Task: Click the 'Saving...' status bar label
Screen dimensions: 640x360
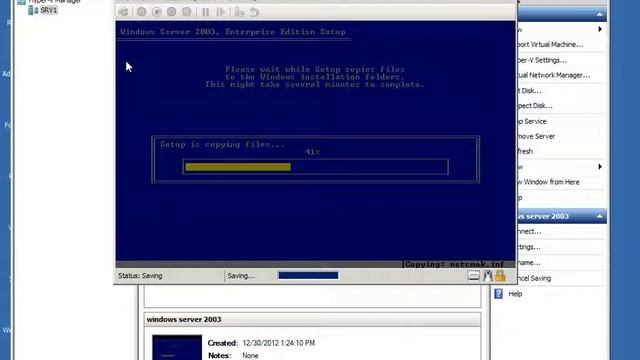Action: [x=241, y=276]
